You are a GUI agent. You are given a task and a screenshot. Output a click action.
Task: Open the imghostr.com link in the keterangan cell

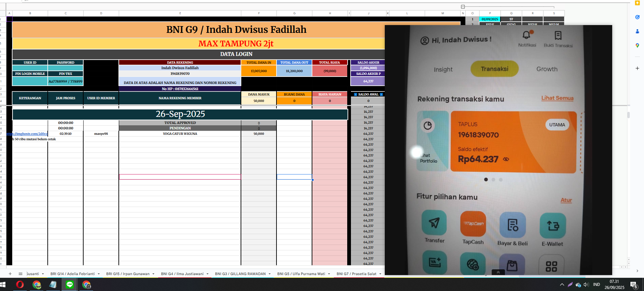tap(27, 134)
